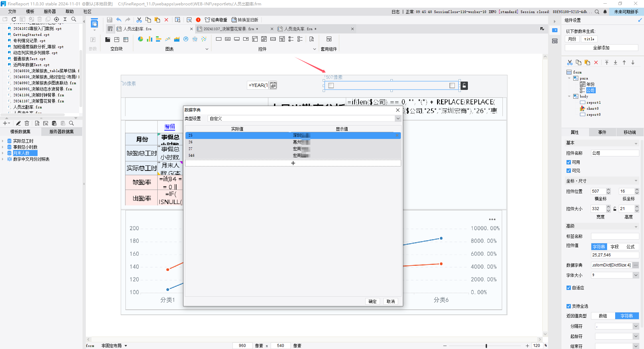Screen dimensions: 644x349
Task: Open the 类型设置 dropdown in dialog
Action: pos(398,118)
